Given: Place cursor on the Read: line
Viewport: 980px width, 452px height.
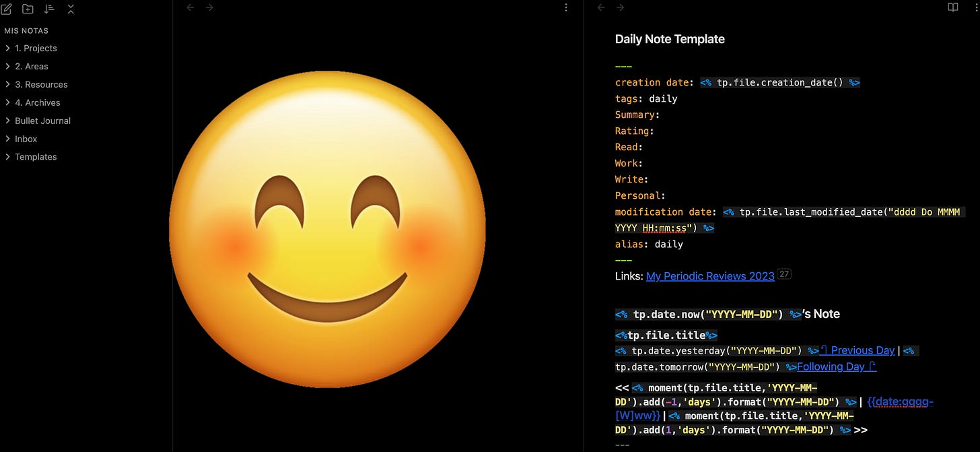Looking at the screenshot, I should 629,147.
